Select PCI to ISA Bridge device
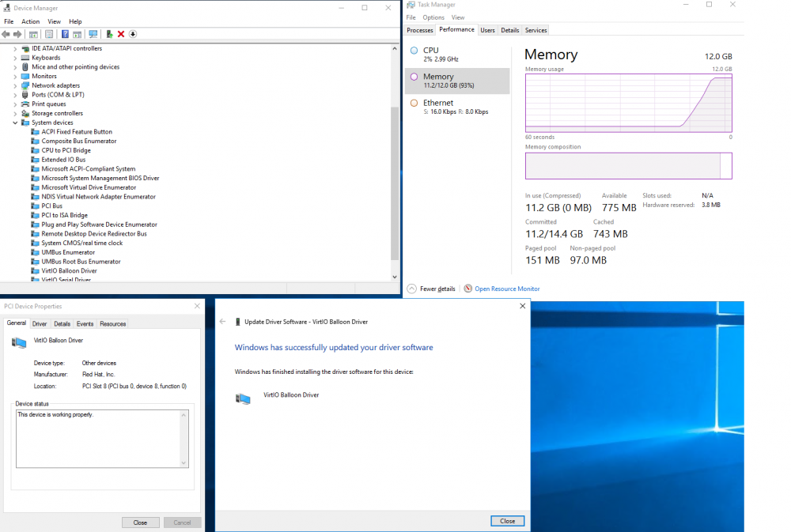 [65, 215]
